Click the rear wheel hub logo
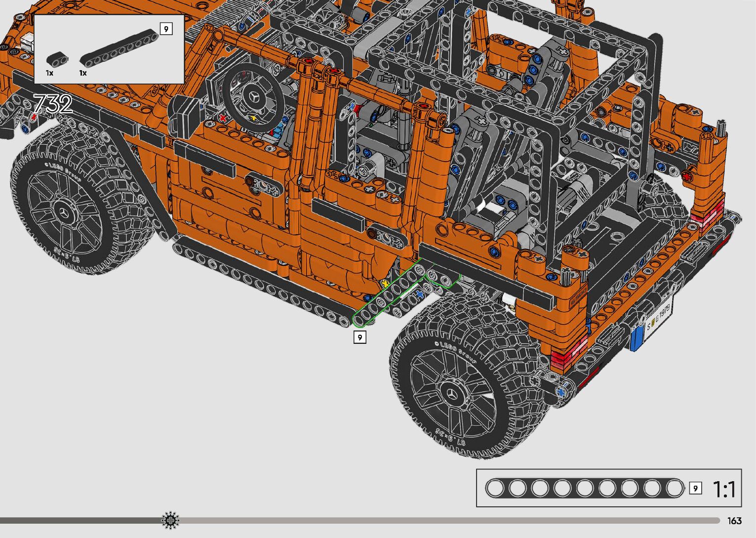Viewport: 756px width, 538px height. pos(452,394)
